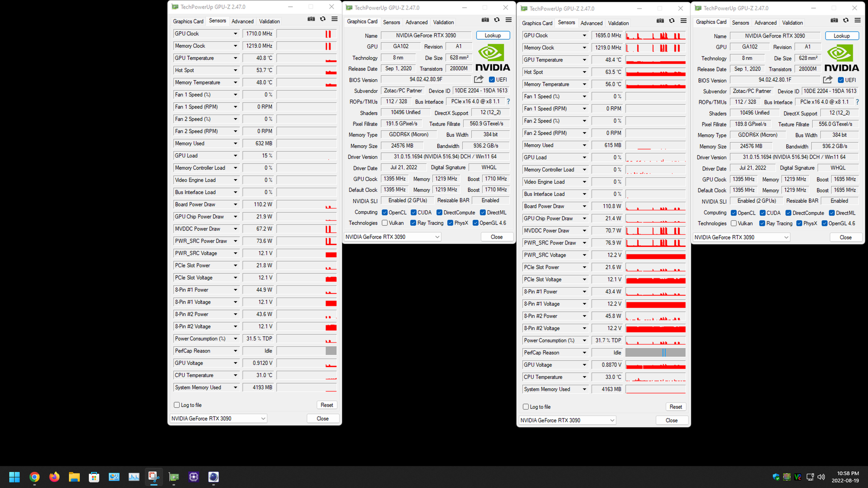The height and width of the screenshot is (488, 868).
Task: Toggle CUDA checkbox in left Graphics Card window
Action: (413, 212)
